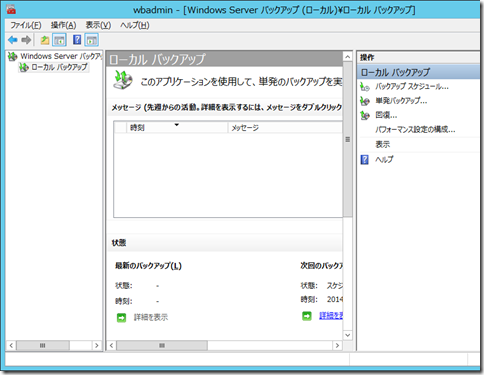Click バックアップ スケジュール... action
This screenshot has height=375, width=484.
(412, 87)
